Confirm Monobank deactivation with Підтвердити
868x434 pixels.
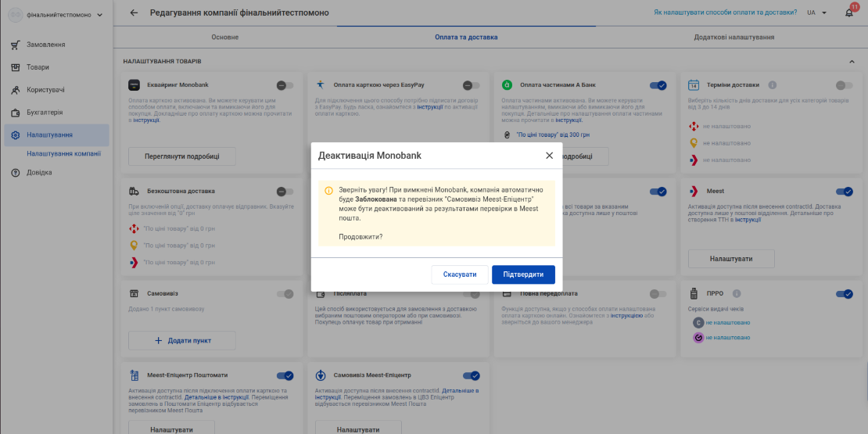[x=523, y=274]
